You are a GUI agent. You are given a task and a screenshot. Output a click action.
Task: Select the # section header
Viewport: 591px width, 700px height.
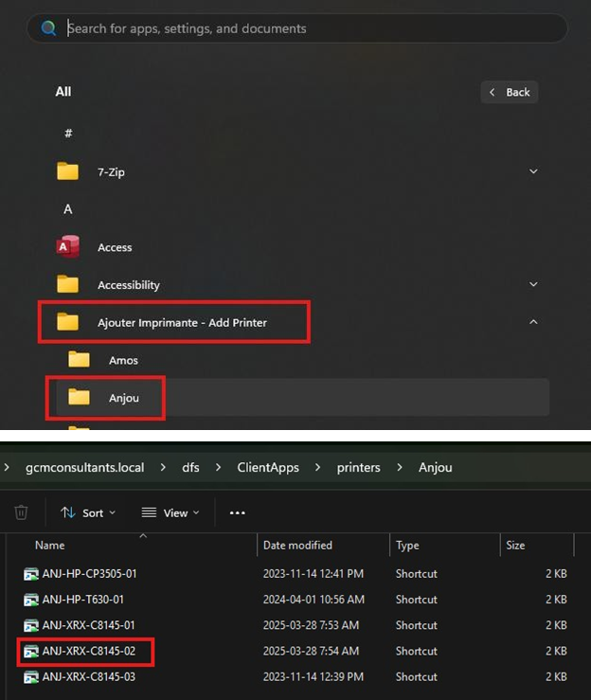[x=68, y=133]
